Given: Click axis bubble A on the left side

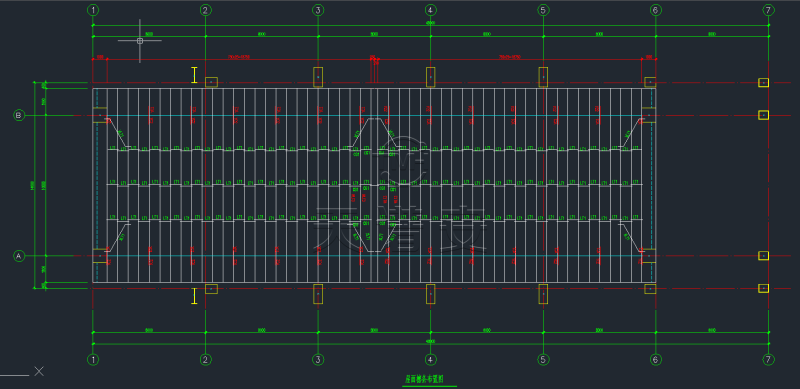Looking at the screenshot, I should pyautogui.click(x=18, y=256).
